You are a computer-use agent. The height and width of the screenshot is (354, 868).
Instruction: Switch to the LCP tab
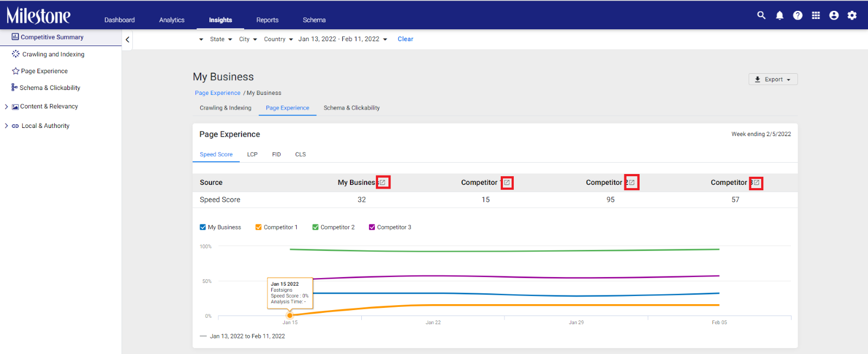pos(252,155)
